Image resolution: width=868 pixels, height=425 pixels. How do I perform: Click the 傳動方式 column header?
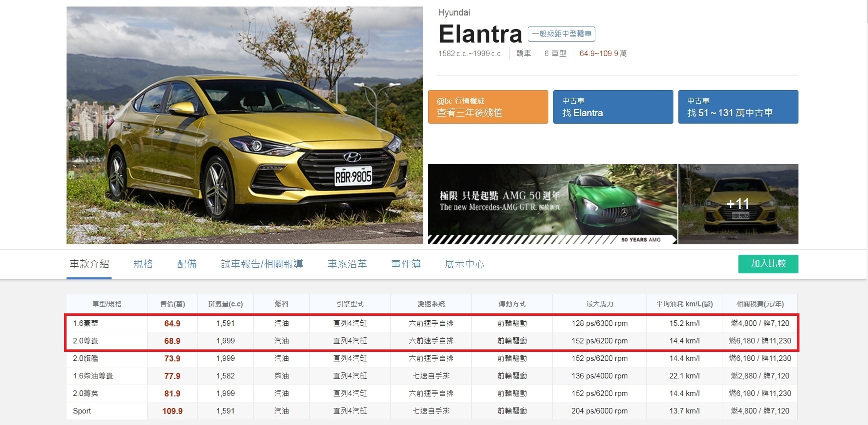click(x=512, y=304)
